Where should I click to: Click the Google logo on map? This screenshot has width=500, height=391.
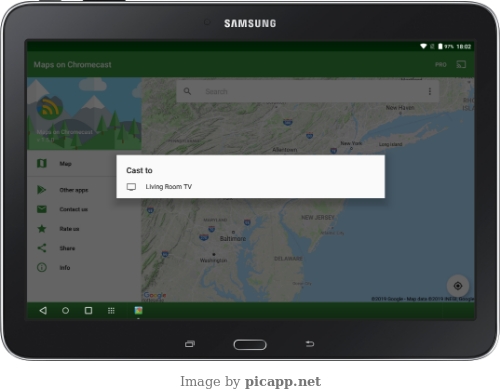pos(155,295)
